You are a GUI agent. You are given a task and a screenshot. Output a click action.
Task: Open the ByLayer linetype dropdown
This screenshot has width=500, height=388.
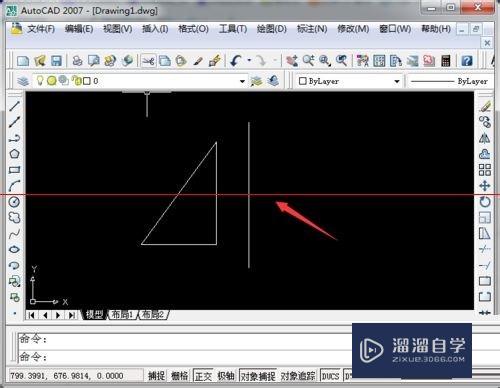coord(449,81)
